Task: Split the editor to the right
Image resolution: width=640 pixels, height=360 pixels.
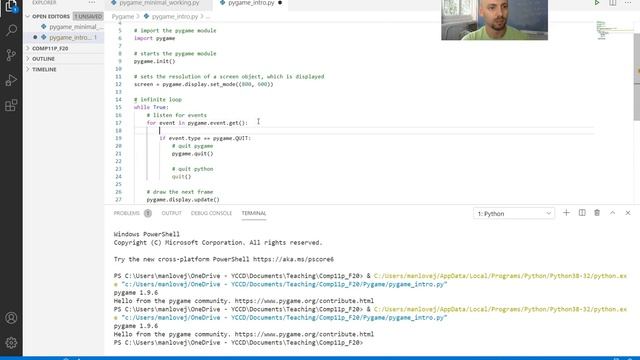Action: (613, 3)
